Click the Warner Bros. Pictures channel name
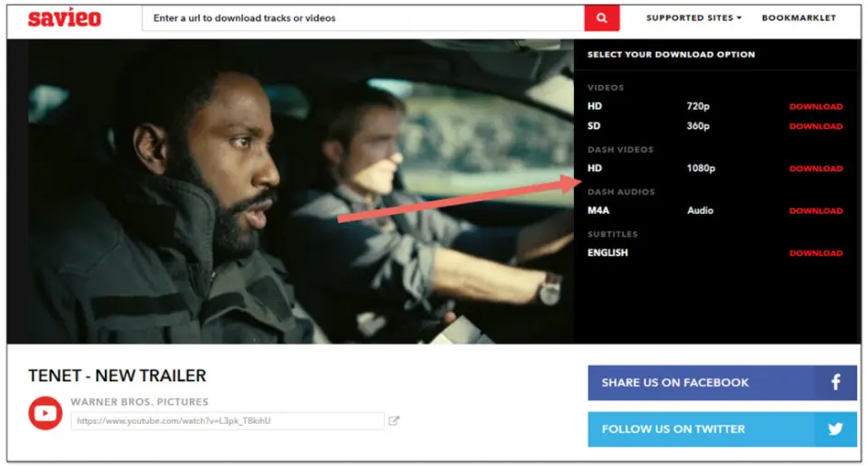868x467 pixels. [139, 402]
